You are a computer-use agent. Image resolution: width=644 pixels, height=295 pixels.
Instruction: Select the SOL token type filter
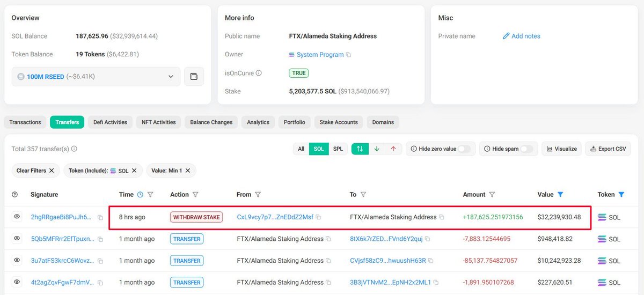coord(319,149)
